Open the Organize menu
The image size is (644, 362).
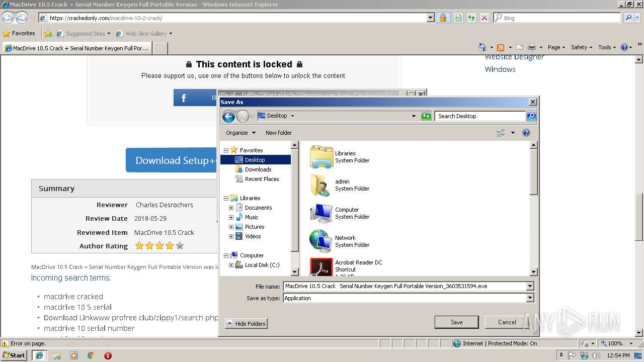point(240,133)
